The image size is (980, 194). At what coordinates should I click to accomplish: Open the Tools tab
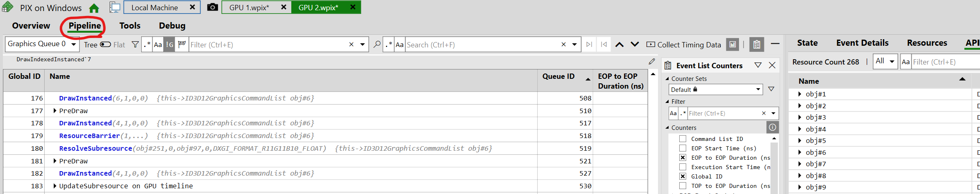(x=130, y=26)
